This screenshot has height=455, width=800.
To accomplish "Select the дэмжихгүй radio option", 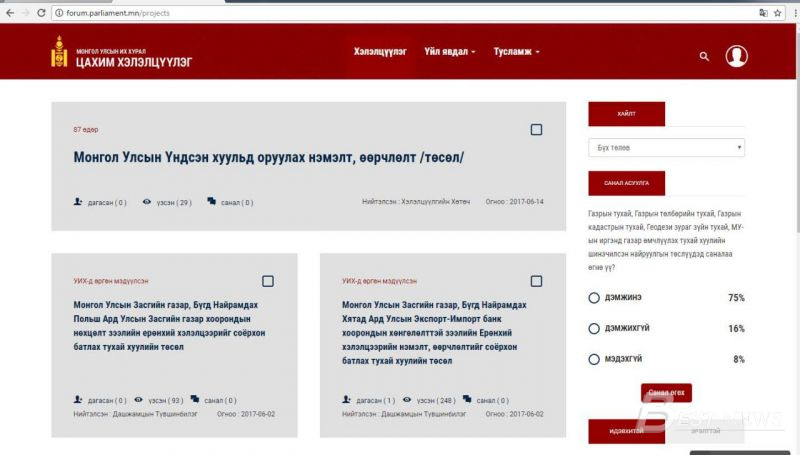I will click(x=594, y=328).
